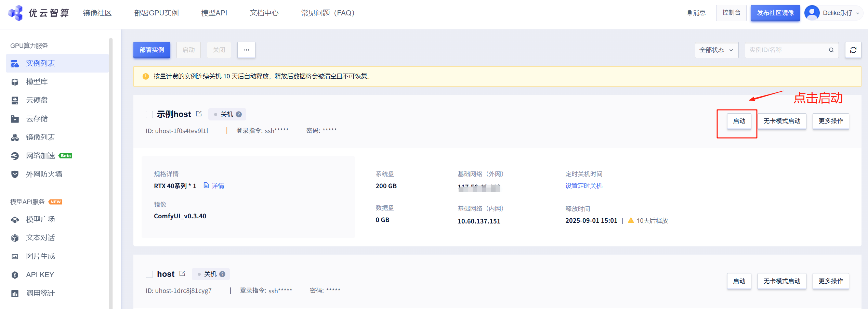
Task: Click the search magnifier icon
Action: click(831, 50)
